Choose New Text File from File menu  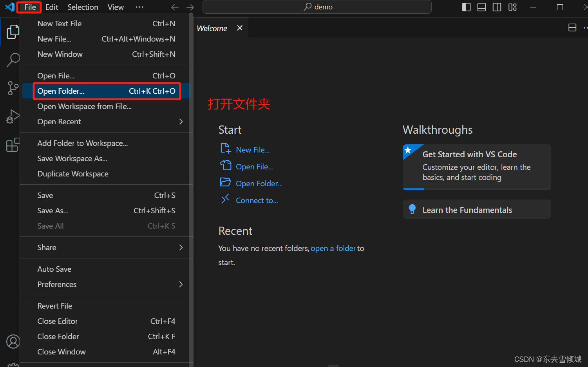coord(106,24)
